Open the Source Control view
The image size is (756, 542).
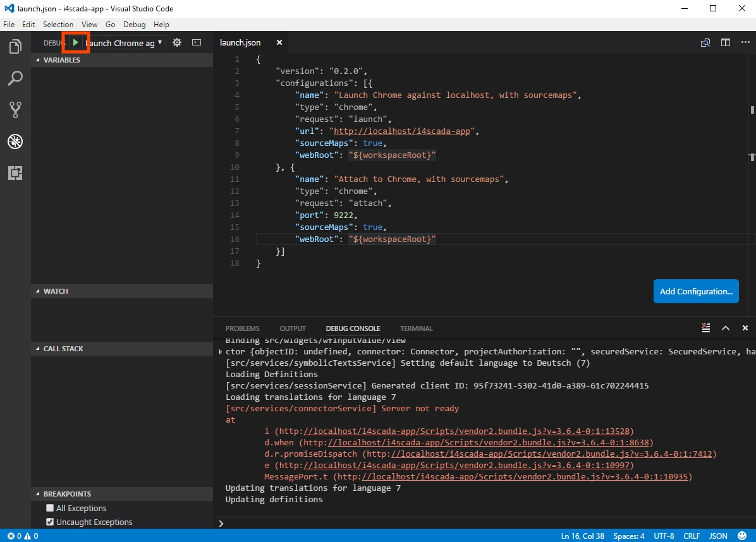click(x=15, y=110)
